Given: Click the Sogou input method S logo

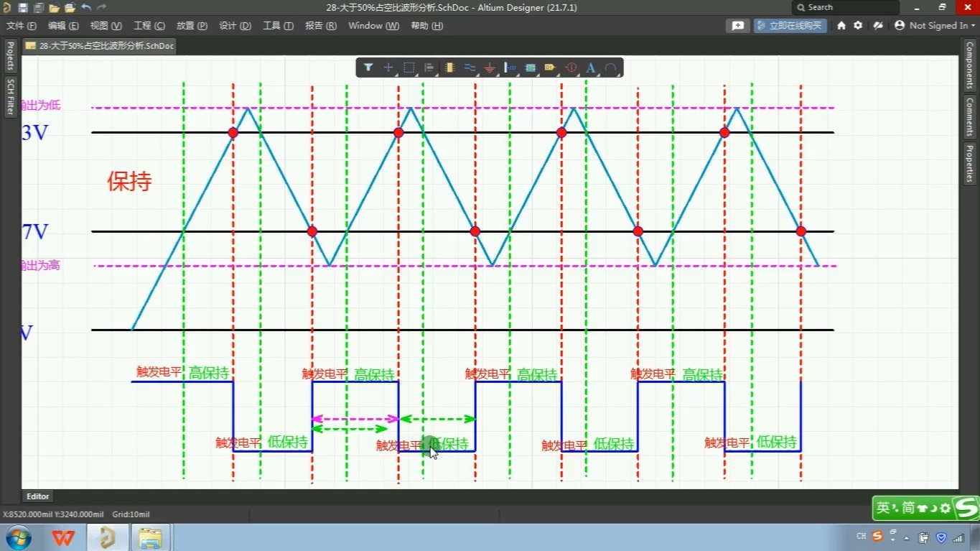Looking at the screenshot, I should (x=966, y=508).
